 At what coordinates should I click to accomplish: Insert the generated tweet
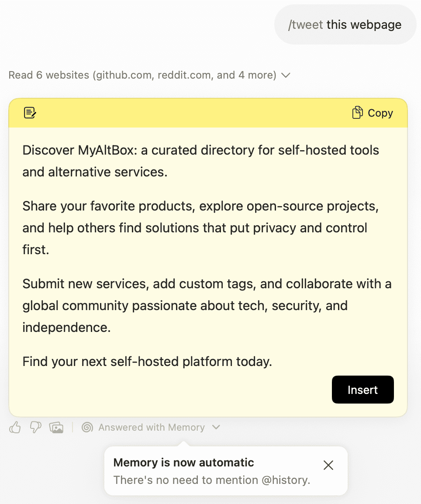click(362, 390)
